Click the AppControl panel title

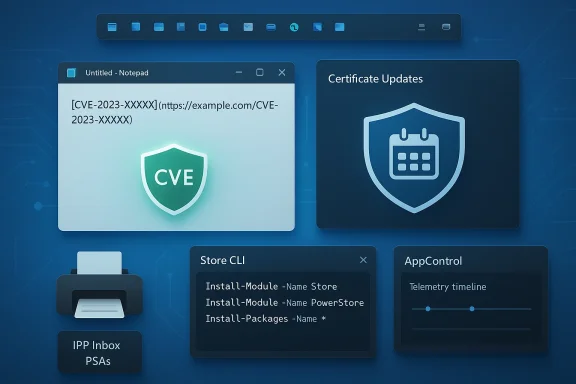[x=433, y=261]
